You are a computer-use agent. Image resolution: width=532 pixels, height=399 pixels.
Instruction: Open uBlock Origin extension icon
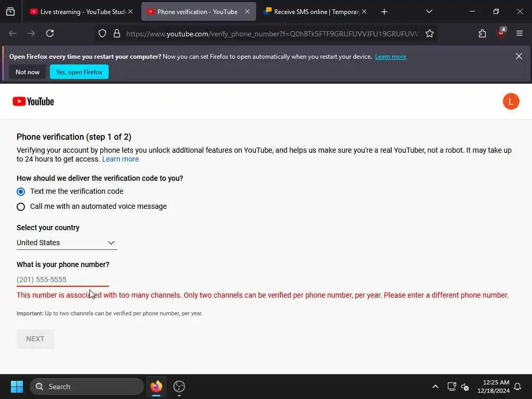(x=501, y=33)
